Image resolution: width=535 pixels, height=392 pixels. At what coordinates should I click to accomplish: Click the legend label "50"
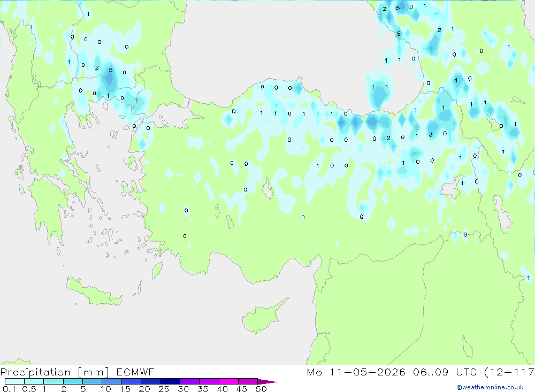(x=261, y=389)
